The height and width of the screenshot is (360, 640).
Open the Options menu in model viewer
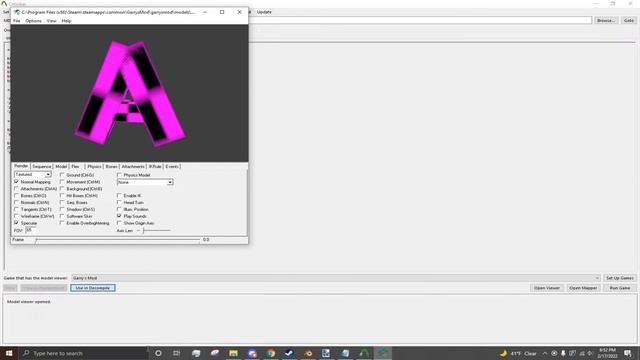pyautogui.click(x=33, y=21)
